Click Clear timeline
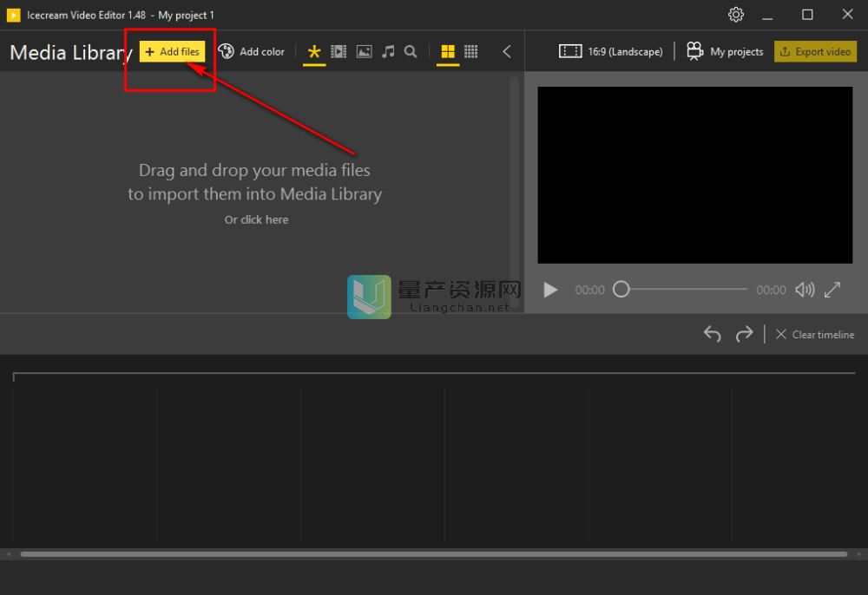This screenshot has height=595, width=868. point(815,335)
